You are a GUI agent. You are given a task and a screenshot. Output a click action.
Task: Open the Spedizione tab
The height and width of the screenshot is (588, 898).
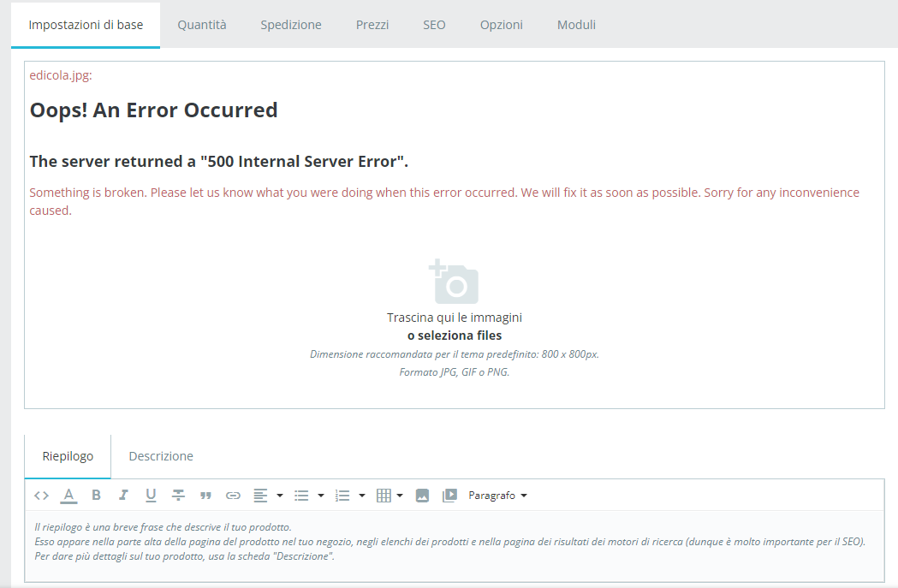pyautogui.click(x=291, y=25)
